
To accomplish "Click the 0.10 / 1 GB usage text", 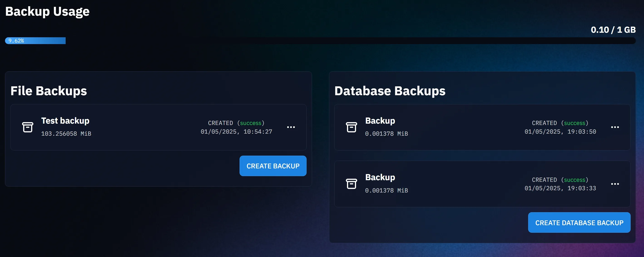I will click(613, 30).
